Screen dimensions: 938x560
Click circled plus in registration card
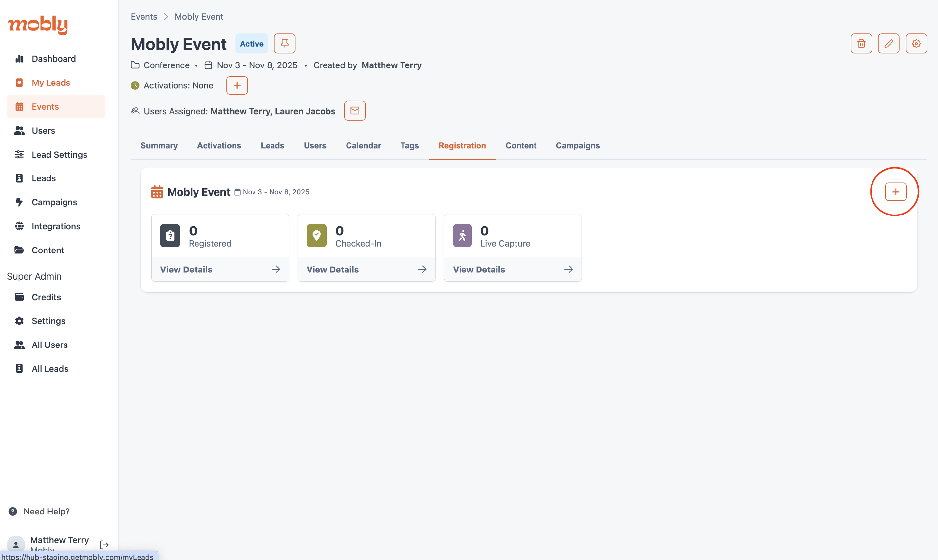point(895,192)
